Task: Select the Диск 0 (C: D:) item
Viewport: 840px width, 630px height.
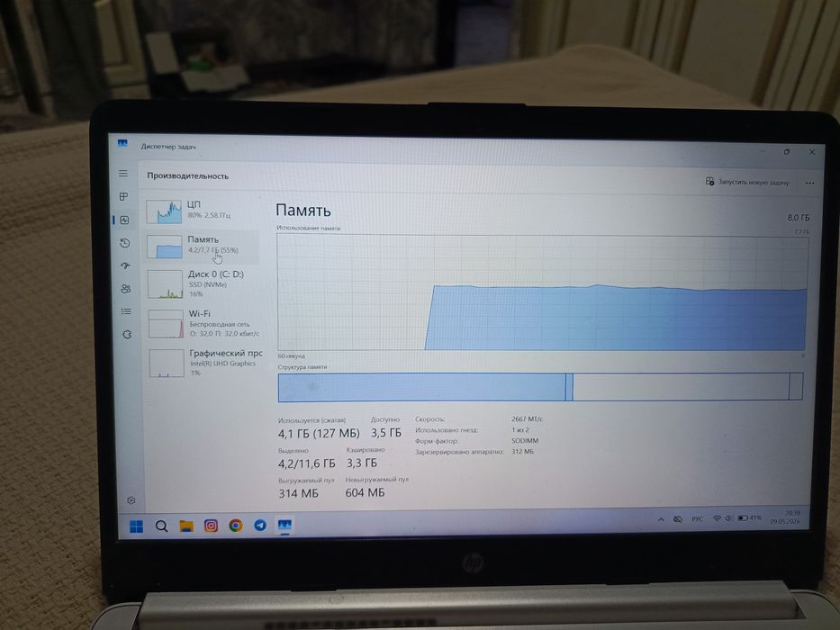Action: (202, 283)
